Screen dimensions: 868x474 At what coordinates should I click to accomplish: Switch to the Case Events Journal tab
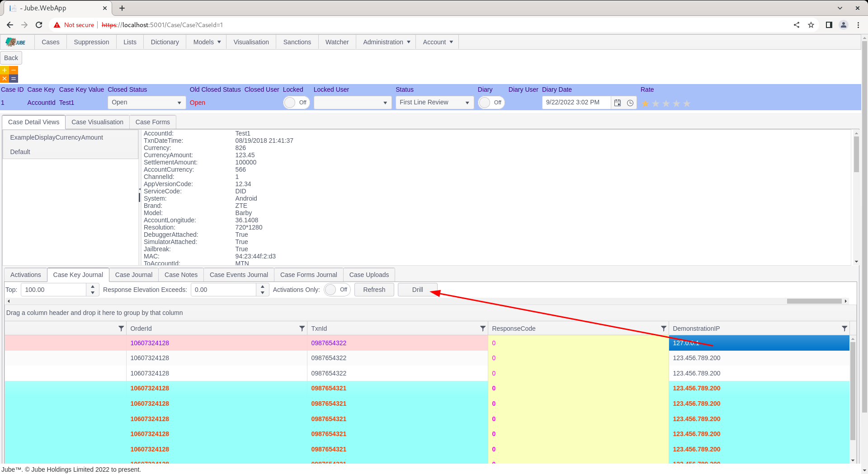point(239,275)
